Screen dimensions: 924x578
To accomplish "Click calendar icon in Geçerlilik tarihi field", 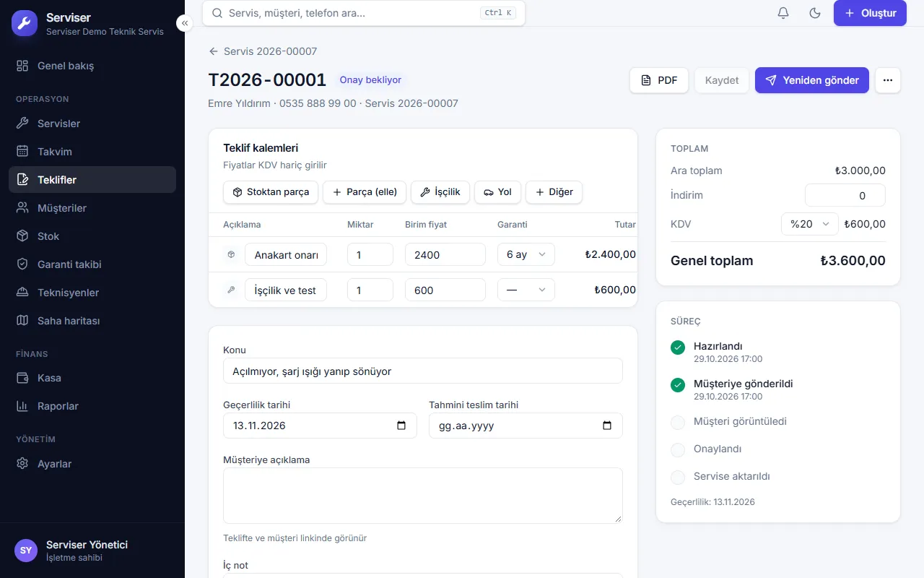I will click(401, 426).
